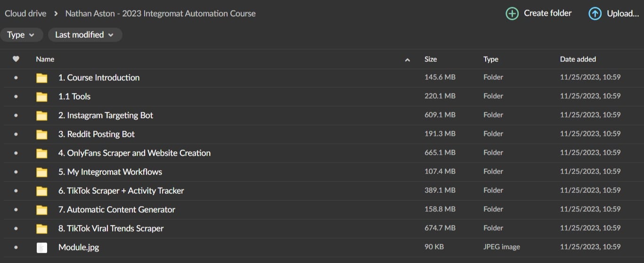The height and width of the screenshot is (263, 644).
Task: Toggle favorite dot for 1.1 Tools row
Action: (x=16, y=97)
